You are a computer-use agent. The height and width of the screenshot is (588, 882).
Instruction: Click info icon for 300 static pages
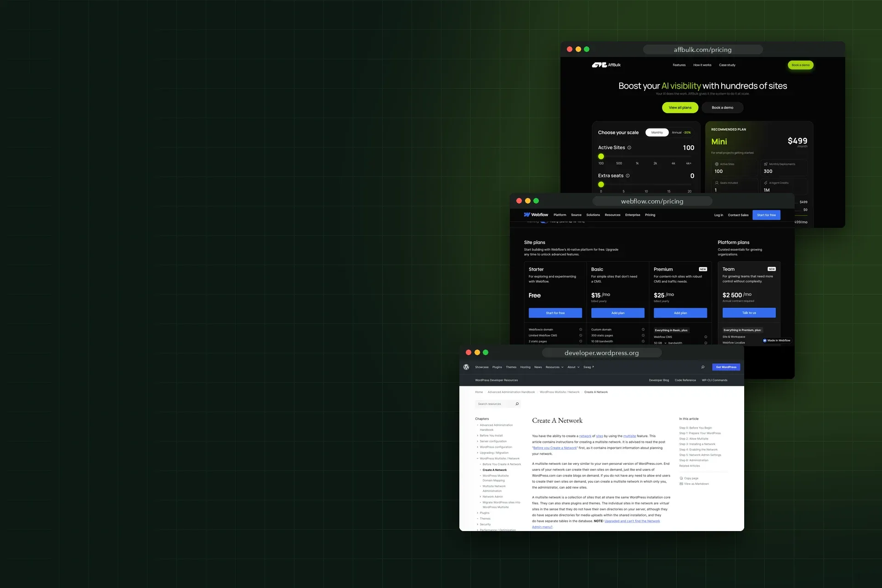643,335
